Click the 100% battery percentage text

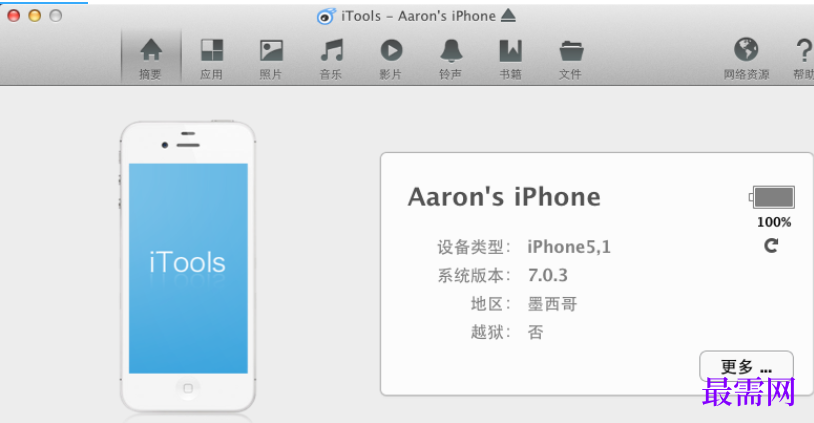774,222
